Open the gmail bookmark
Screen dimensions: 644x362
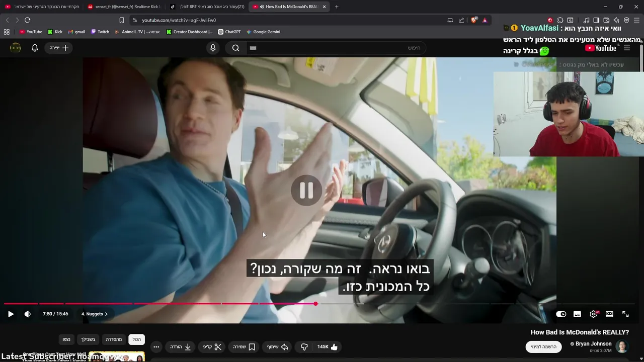[x=76, y=32]
